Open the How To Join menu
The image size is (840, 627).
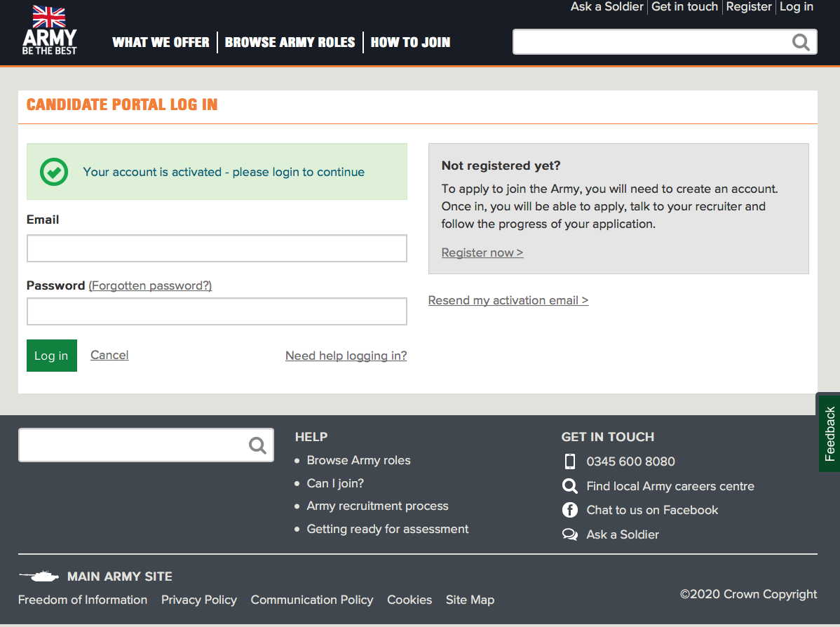pyautogui.click(x=410, y=42)
